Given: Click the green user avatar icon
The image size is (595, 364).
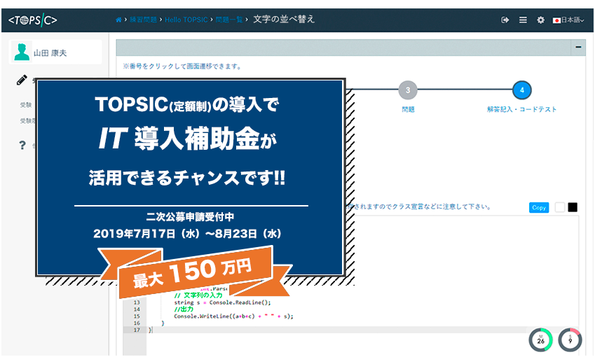Looking at the screenshot, I should [x=22, y=52].
